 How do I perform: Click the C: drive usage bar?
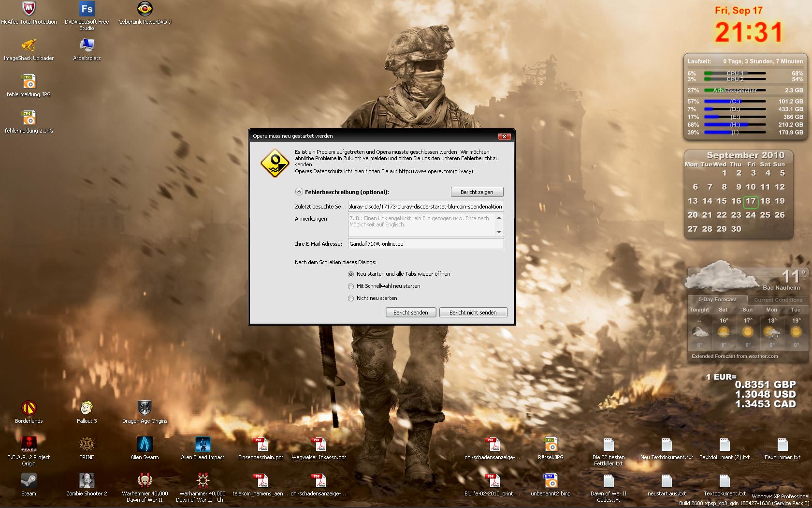[735, 102]
